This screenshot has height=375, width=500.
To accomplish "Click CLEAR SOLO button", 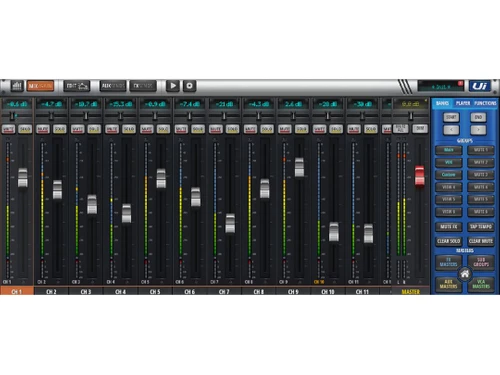I will [x=449, y=241].
